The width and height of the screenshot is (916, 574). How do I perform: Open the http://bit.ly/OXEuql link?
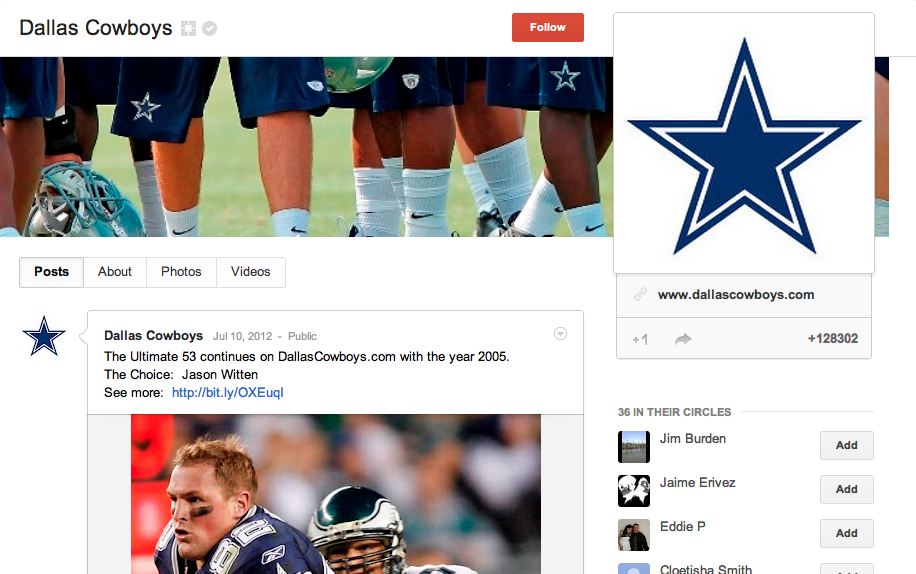227,392
